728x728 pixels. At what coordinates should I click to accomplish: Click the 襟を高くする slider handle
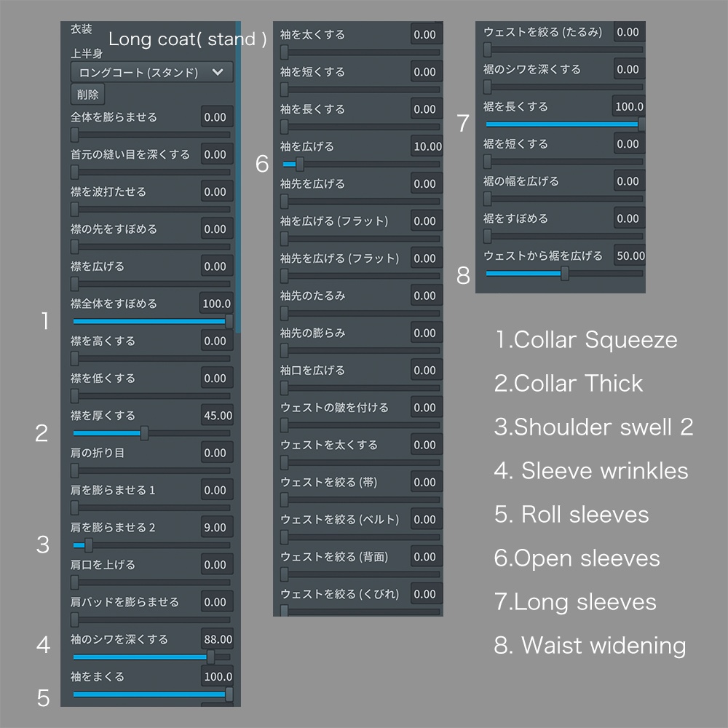(74, 359)
